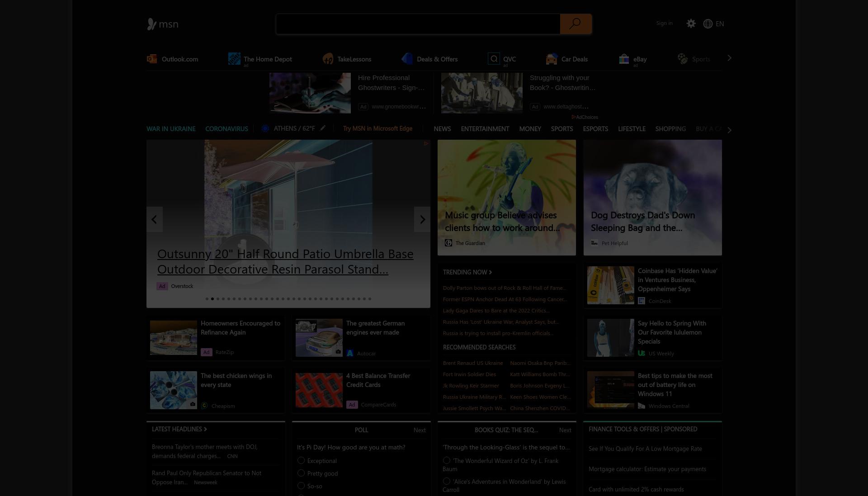
Task: Select first slideshow pagination dot
Action: [207, 299]
